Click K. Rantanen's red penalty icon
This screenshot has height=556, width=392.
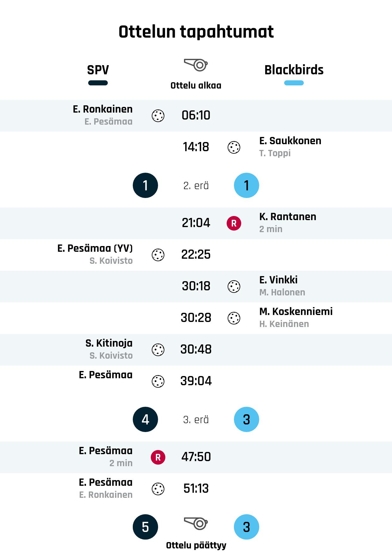pos(234,223)
